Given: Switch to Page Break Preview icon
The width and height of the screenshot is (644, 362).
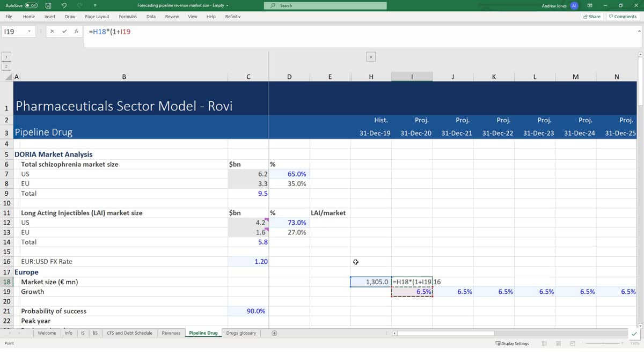Looking at the screenshot, I should [572, 343].
